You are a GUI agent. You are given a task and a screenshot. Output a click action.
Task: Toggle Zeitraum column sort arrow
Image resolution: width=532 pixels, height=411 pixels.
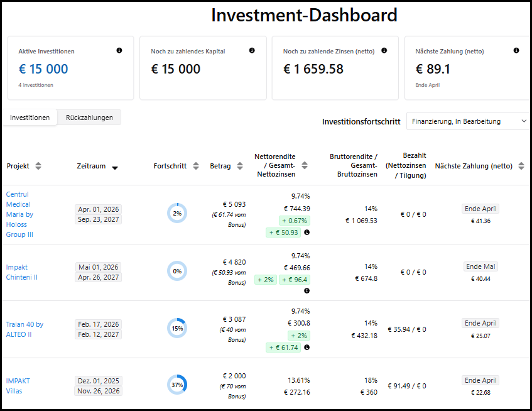(x=114, y=167)
